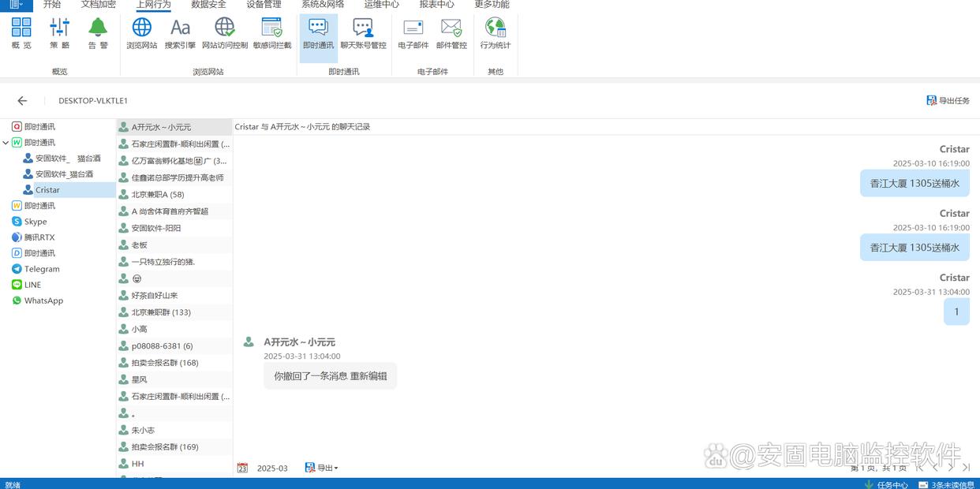
Task: Switch to the 报表中心 ribbon tab
Action: pos(436,5)
